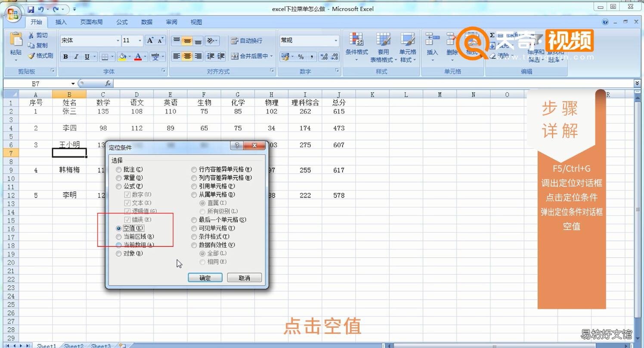
Task: Copy selection with the 复制 button
Action: [38, 45]
